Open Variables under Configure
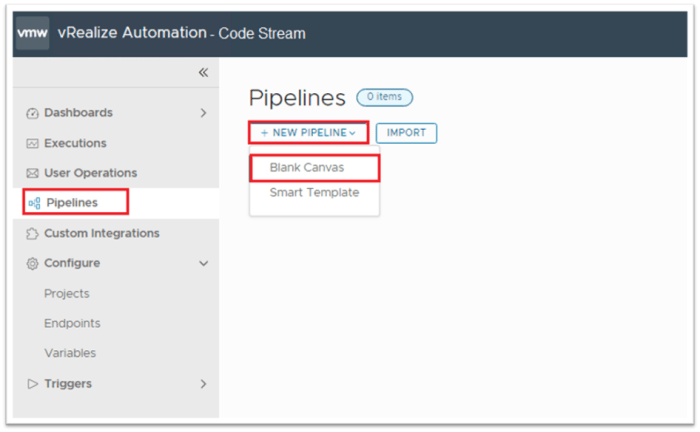 (70, 353)
